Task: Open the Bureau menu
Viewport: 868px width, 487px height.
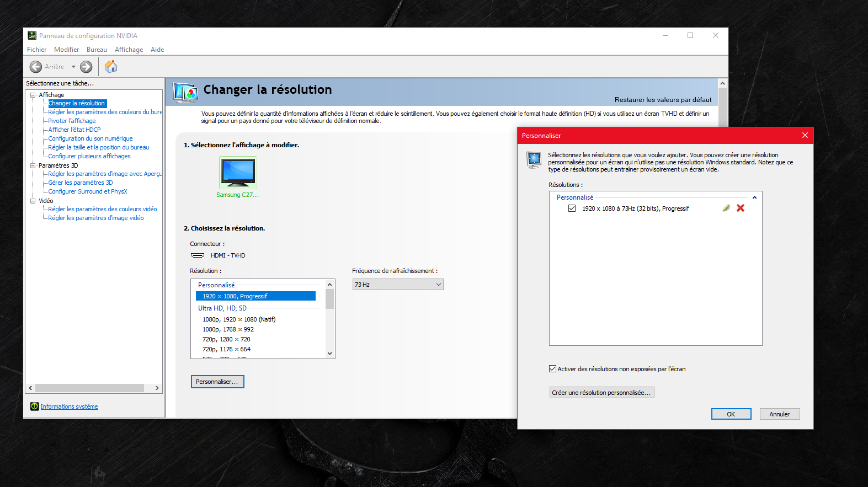Action: (97, 50)
